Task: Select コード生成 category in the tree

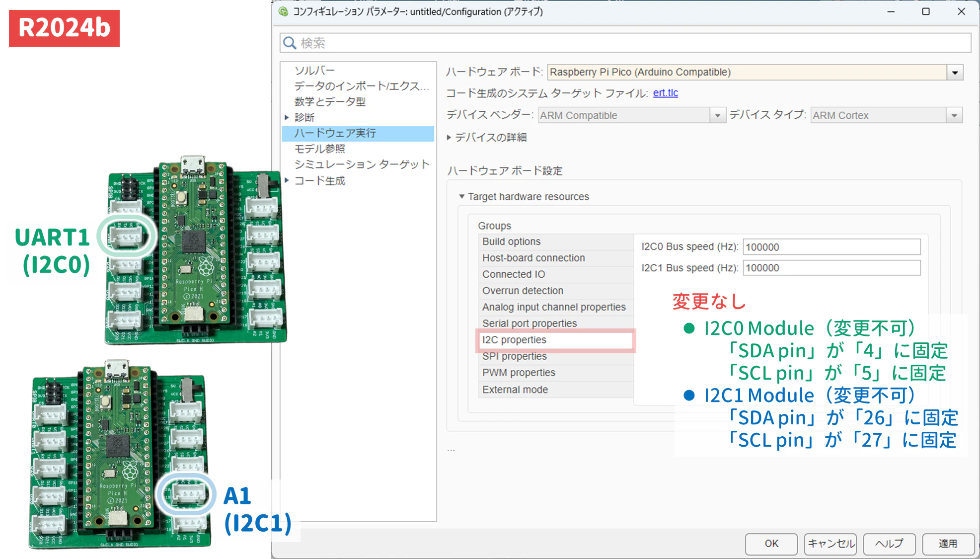Action: (x=319, y=180)
